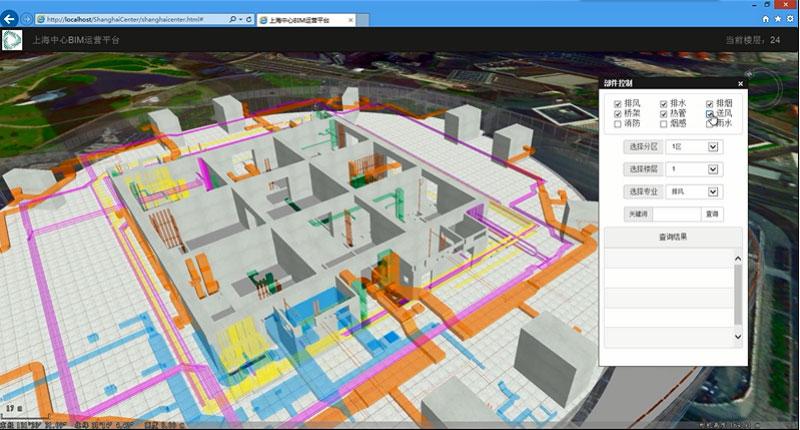Open the new tab button

363,20
